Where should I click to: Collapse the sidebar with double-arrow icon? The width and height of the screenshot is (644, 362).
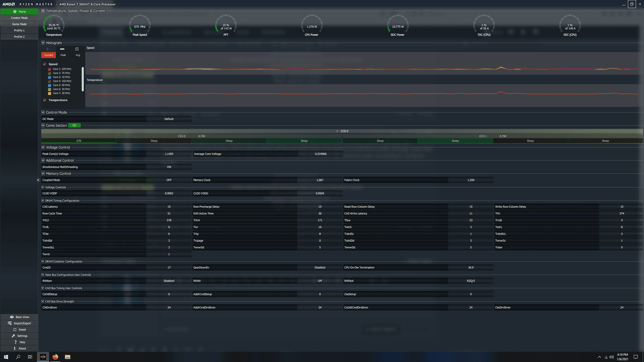[38, 180]
